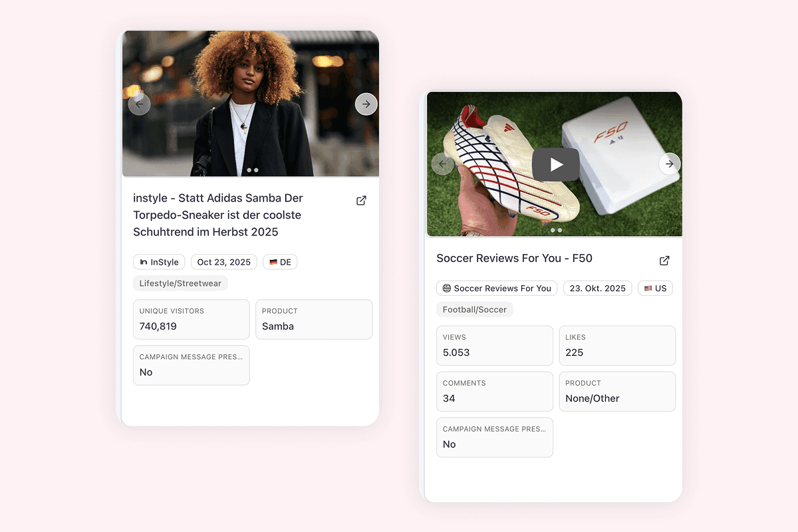Open the Oct 23, 2025 date chip
This screenshot has height=532, width=798.
point(223,262)
